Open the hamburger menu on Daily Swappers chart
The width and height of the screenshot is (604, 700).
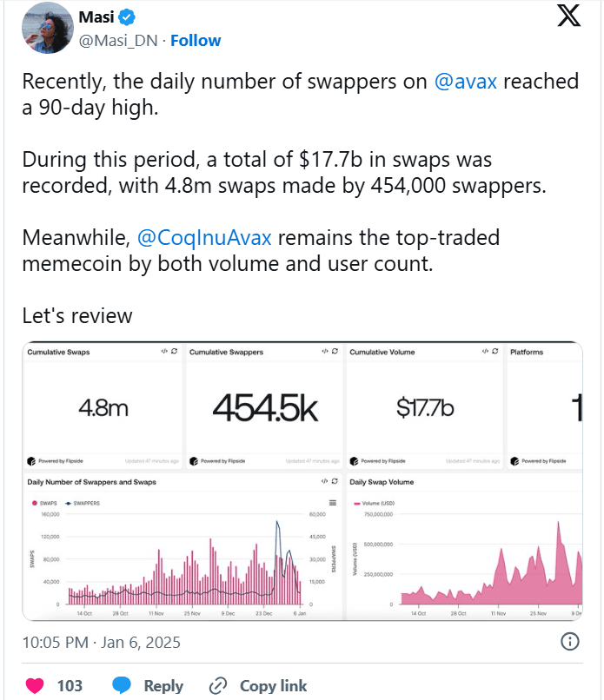click(x=332, y=503)
